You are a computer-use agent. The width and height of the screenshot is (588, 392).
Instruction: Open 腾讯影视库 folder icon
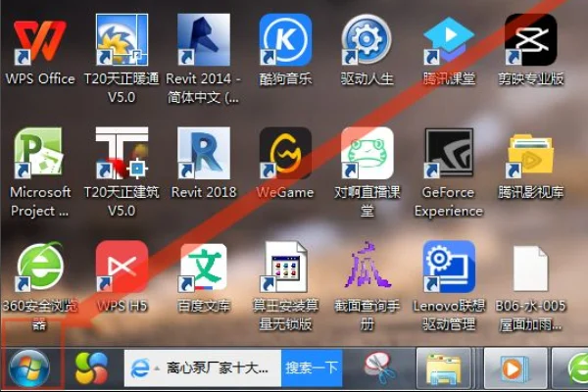pos(530,154)
